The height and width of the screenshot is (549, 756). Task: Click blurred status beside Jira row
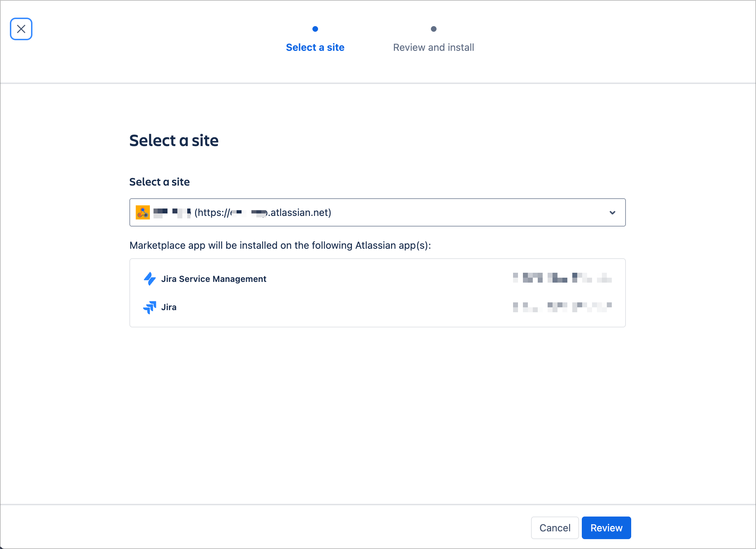[562, 307]
